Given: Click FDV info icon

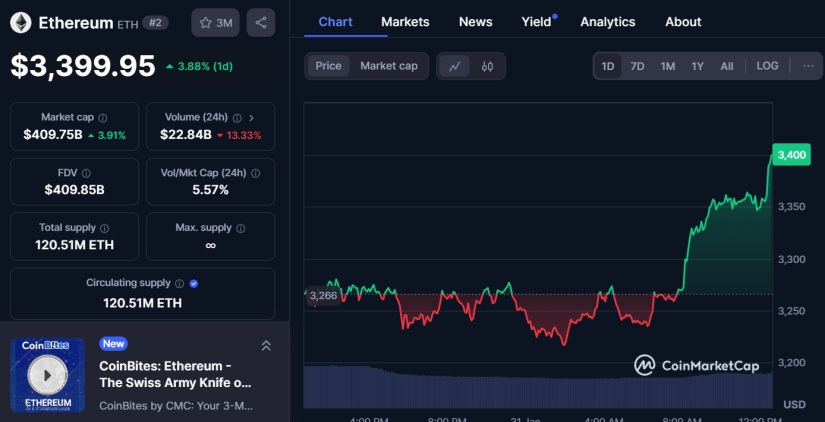Looking at the screenshot, I should pos(86,173).
